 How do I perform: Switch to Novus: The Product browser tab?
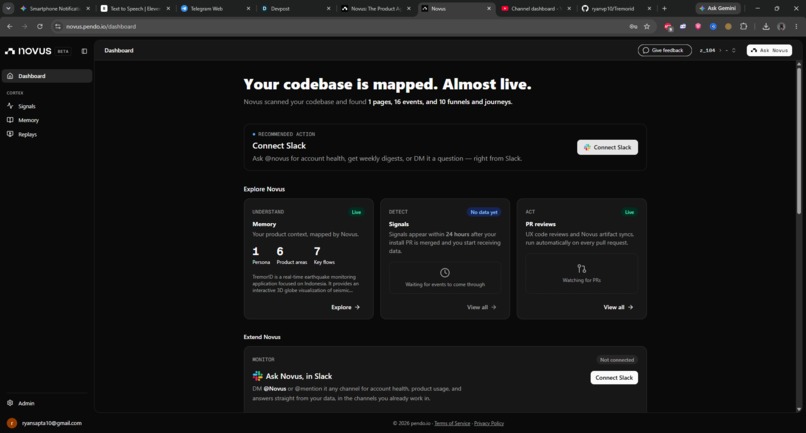coord(376,9)
